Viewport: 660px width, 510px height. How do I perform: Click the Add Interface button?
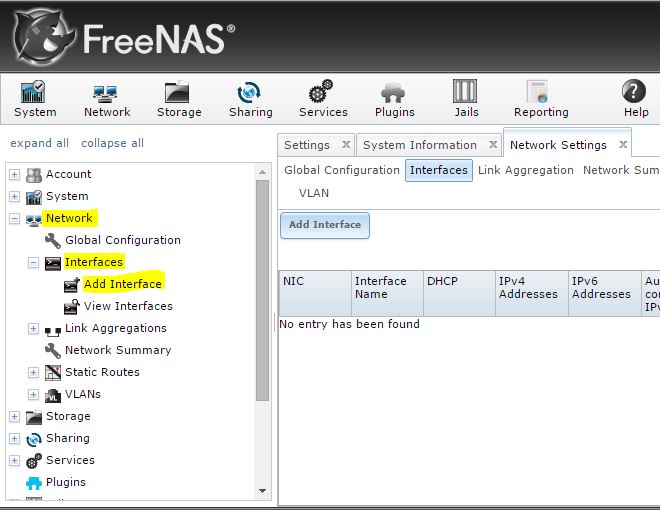tap(325, 225)
